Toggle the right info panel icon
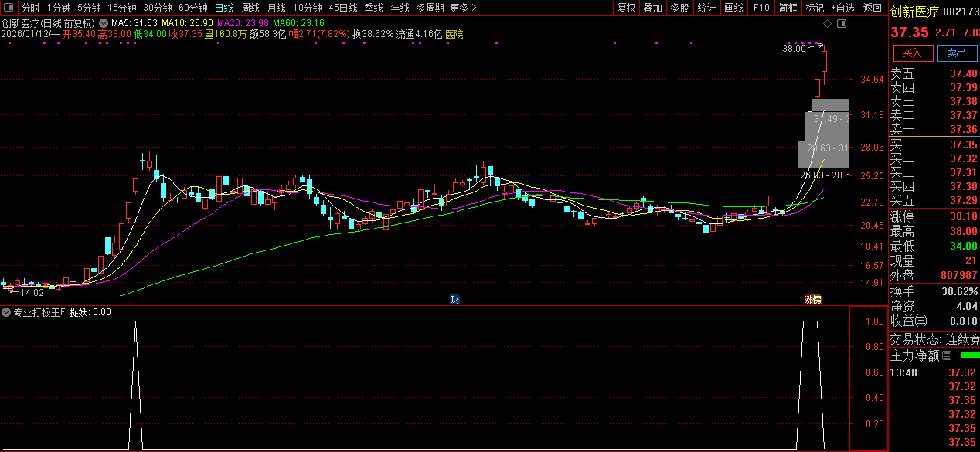 [x=842, y=24]
